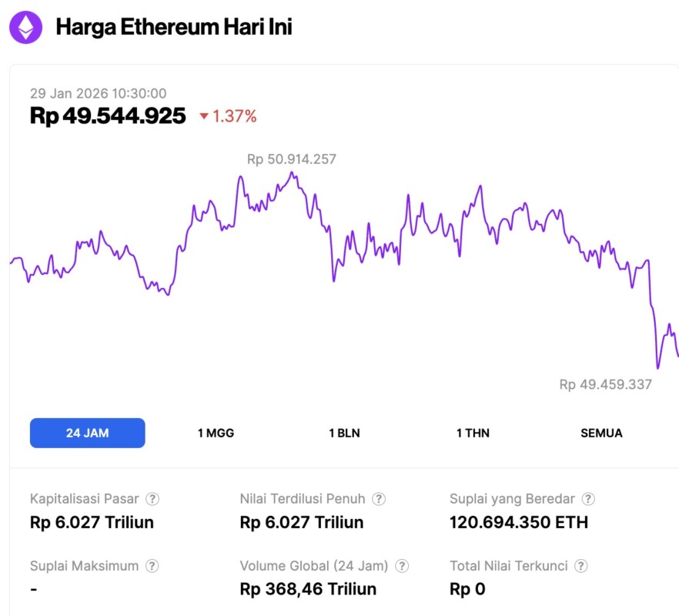This screenshot has width=679, height=616.
Task: Click the Rp 50.914.257 high price label
Action: coord(291,159)
